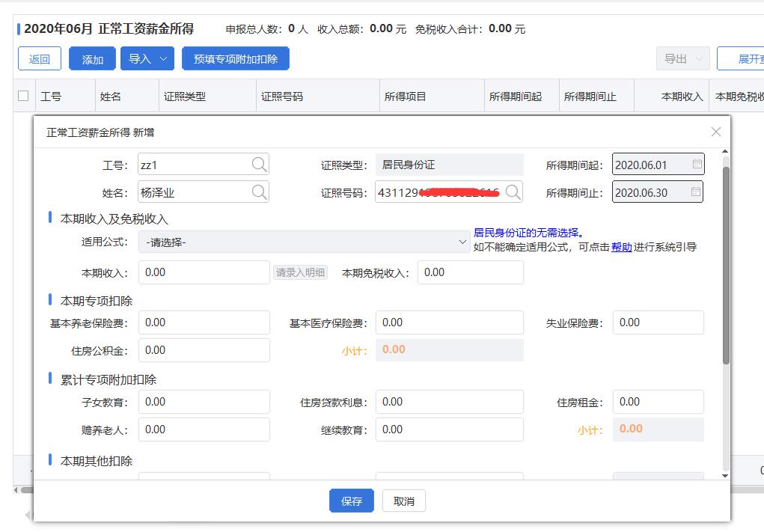Expand the 导入 dropdown button
This screenshot has height=532, width=764.
pos(147,59)
